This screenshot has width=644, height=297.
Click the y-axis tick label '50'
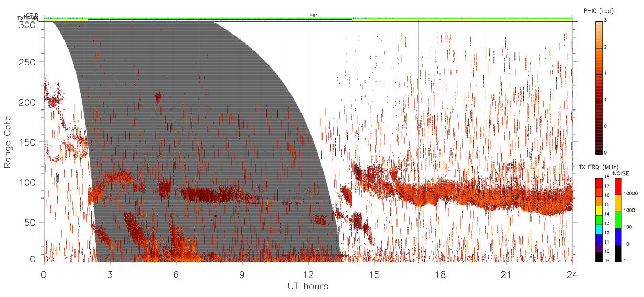(x=30, y=222)
